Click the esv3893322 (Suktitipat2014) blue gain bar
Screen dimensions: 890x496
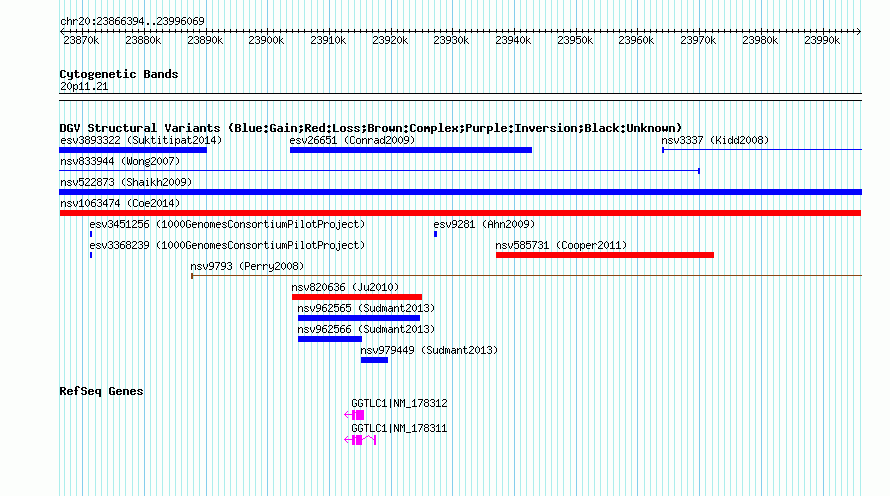tap(133, 150)
